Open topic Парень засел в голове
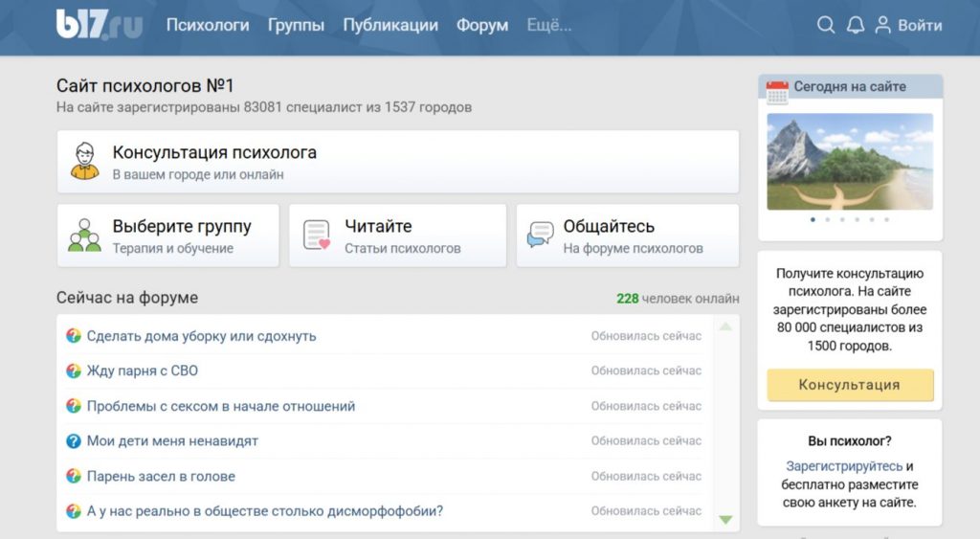This screenshot has height=539, width=980. [161, 476]
